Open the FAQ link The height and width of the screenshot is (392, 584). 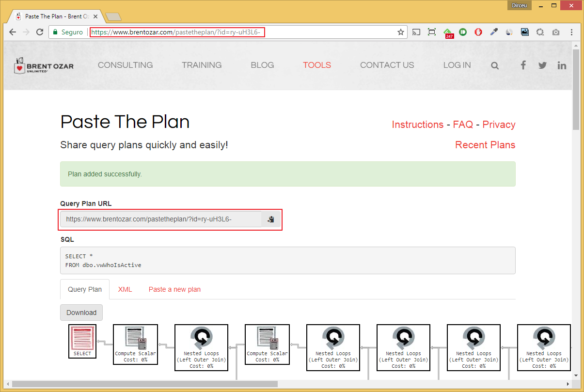[x=463, y=125]
